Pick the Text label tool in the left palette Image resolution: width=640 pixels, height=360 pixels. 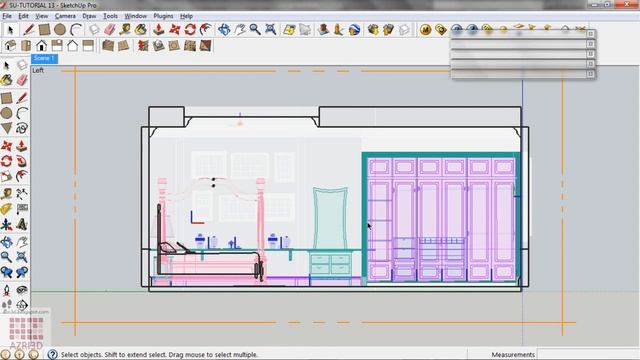(x=22, y=209)
